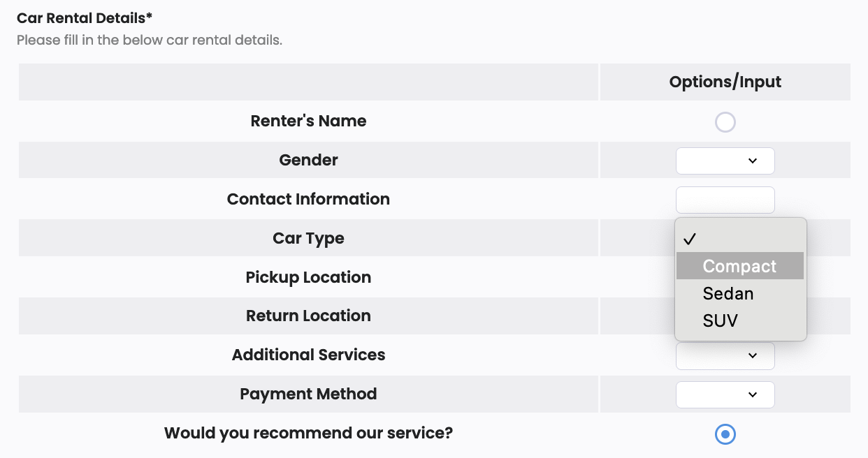Select the Renter's Name radio button
The height and width of the screenshot is (458, 868).
pos(725,122)
